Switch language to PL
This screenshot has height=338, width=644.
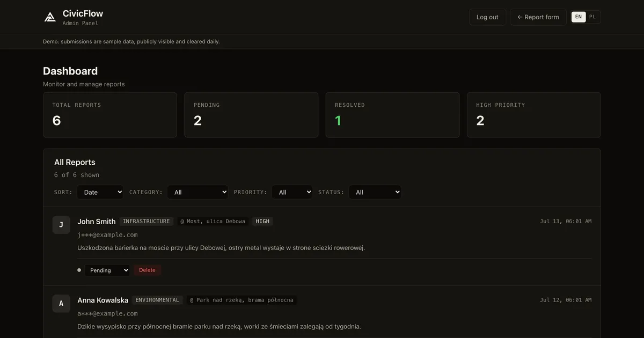[x=592, y=17]
